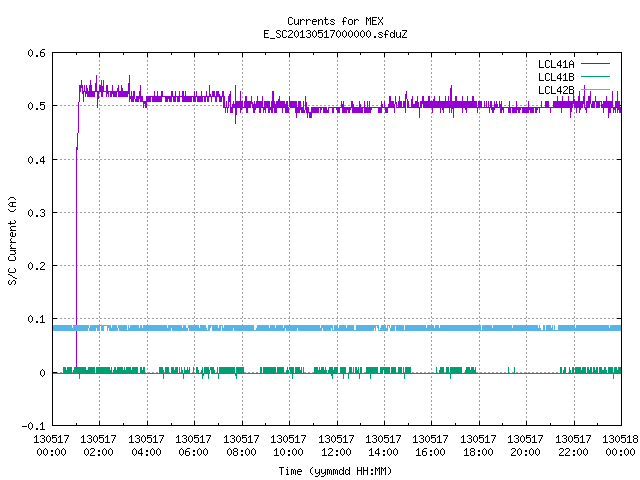
Task: Click the 0.6 y-axis tick label
Action: click(x=36, y=53)
